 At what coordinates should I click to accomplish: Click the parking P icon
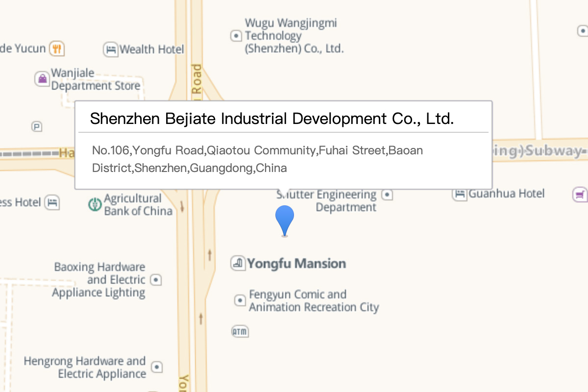(x=37, y=126)
